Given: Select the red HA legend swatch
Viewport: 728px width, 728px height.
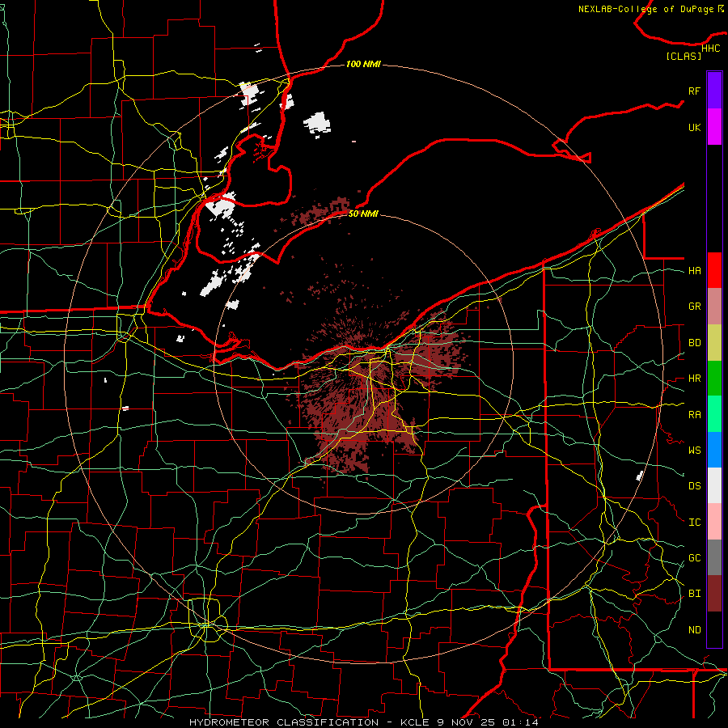Looking at the screenshot, I should (714, 270).
